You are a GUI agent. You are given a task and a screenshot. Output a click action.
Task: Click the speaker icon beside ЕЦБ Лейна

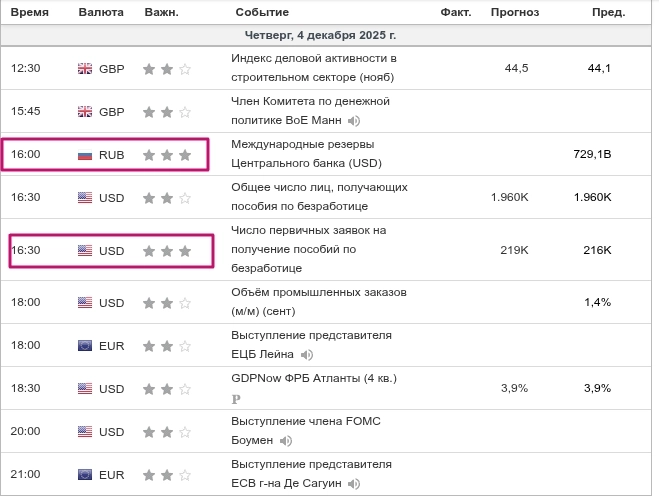[x=307, y=354]
